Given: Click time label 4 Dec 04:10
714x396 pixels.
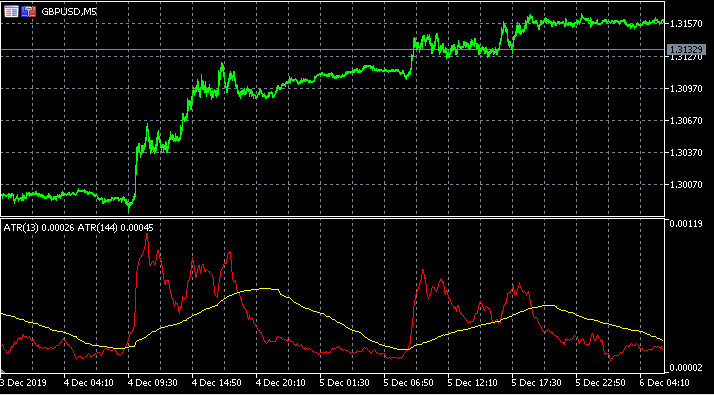Looking at the screenshot, I should (88, 383).
